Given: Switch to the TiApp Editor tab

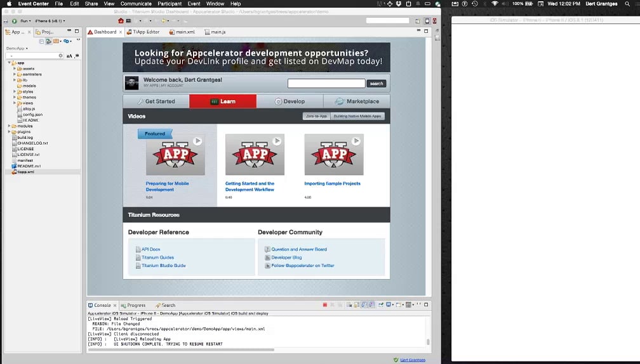Looking at the screenshot, I should pyautogui.click(x=143, y=32).
